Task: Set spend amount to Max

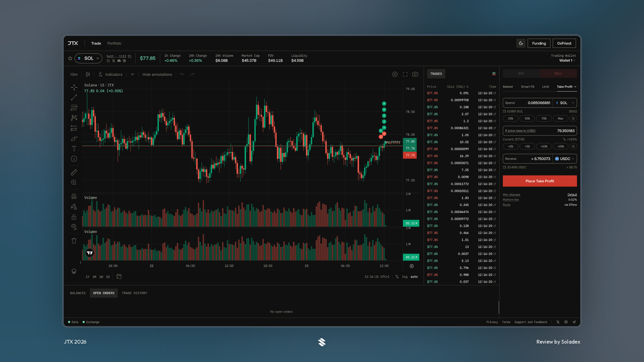Action: (x=560, y=119)
